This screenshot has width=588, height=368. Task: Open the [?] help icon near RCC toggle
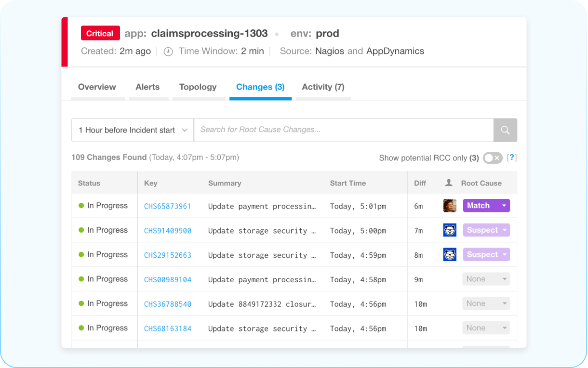(512, 158)
